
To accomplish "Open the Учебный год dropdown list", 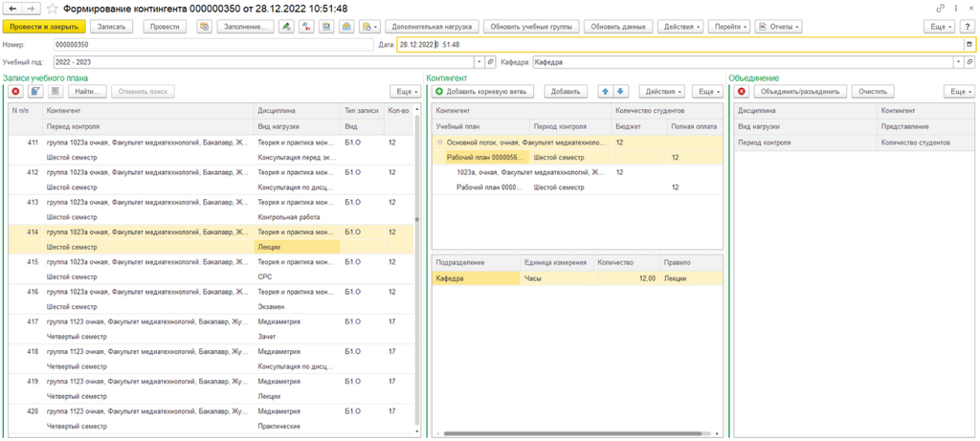I will pyautogui.click(x=479, y=62).
